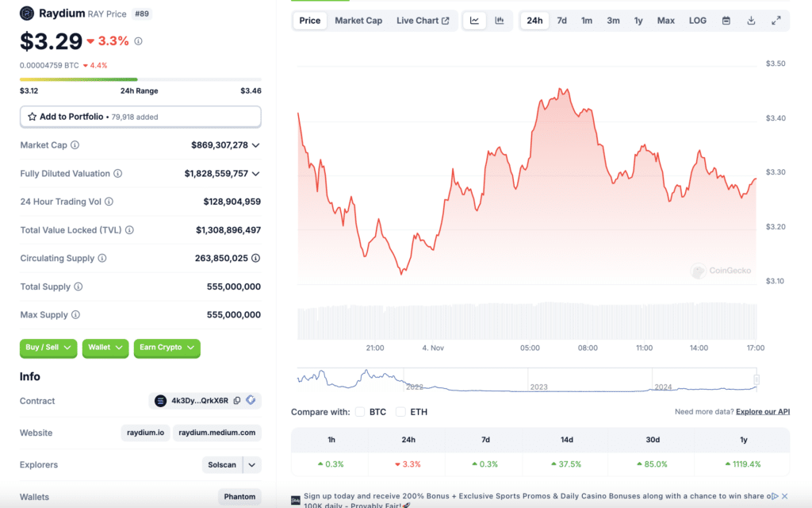This screenshot has height=508, width=812.
Task: Open the Solscan explorer link
Action: [x=222, y=465]
